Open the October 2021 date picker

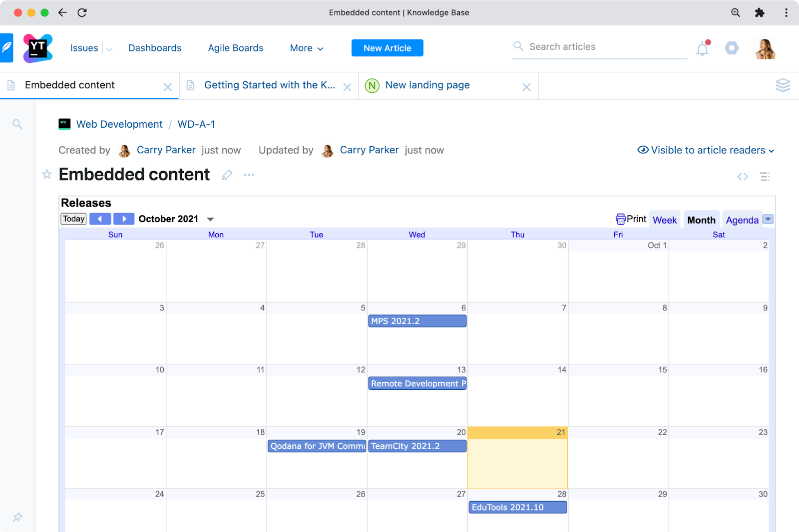coord(210,219)
